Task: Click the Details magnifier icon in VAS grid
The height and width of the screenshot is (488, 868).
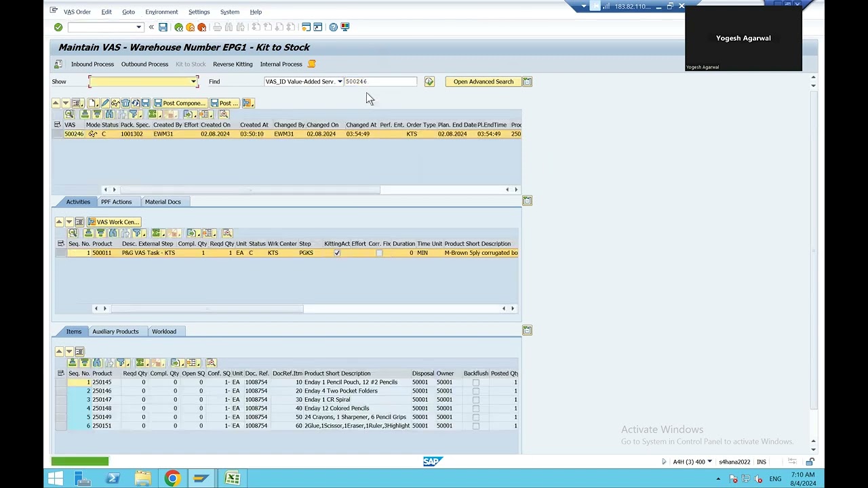Action: 69,115
